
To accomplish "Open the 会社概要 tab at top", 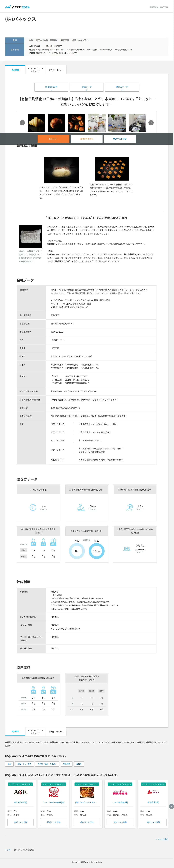I will pyautogui.click(x=15, y=70).
